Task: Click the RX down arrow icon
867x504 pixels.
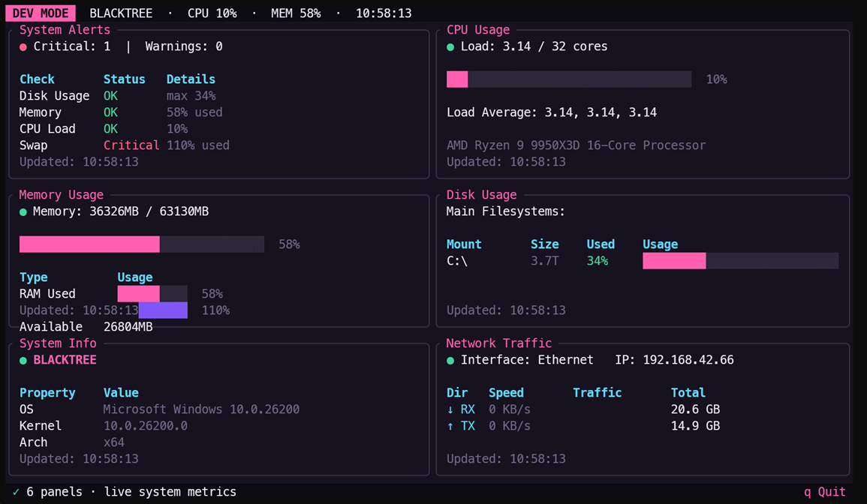Action: pos(450,409)
